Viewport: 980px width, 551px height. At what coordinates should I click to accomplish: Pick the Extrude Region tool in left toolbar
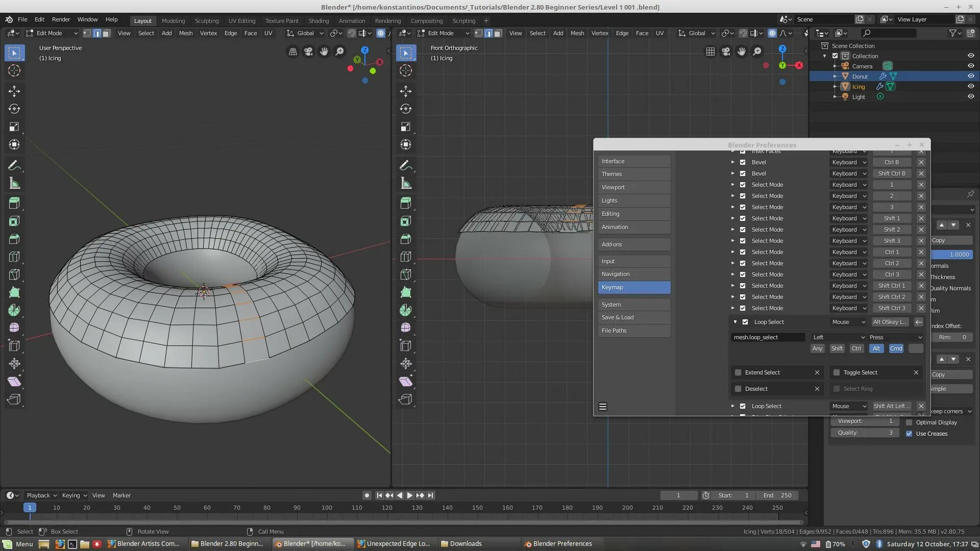point(14,203)
